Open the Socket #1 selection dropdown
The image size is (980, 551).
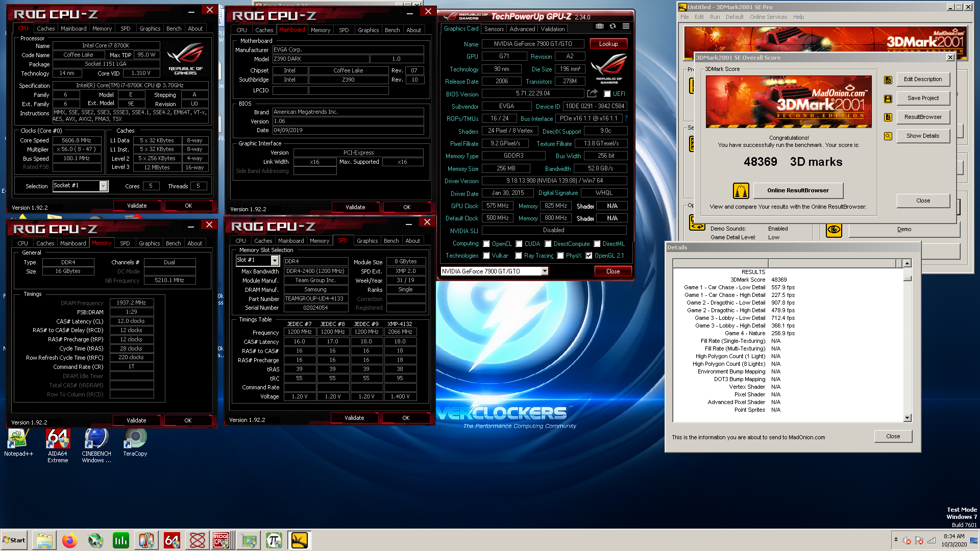click(x=103, y=186)
